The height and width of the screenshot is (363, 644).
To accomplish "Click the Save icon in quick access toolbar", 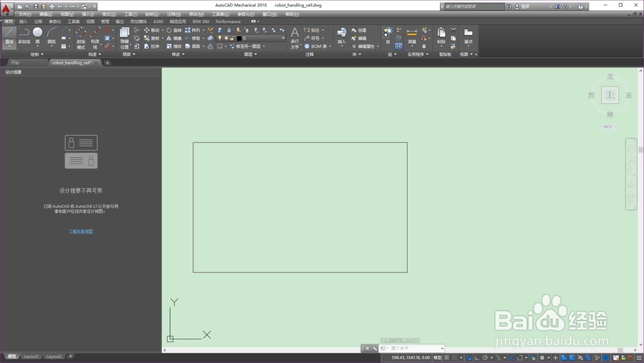I will coord(35,6).
